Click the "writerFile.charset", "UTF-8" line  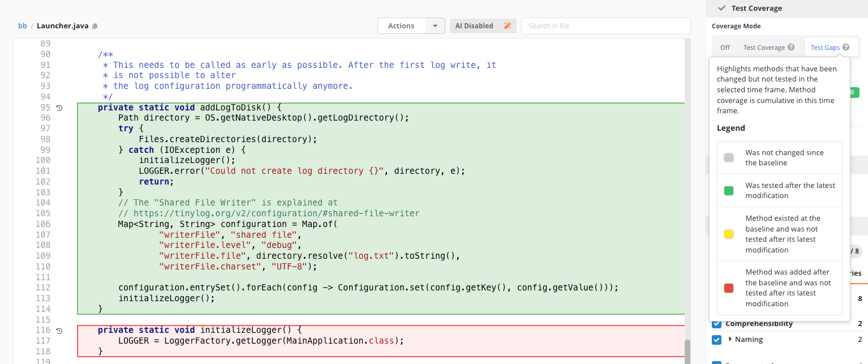[x=238, y=267]
